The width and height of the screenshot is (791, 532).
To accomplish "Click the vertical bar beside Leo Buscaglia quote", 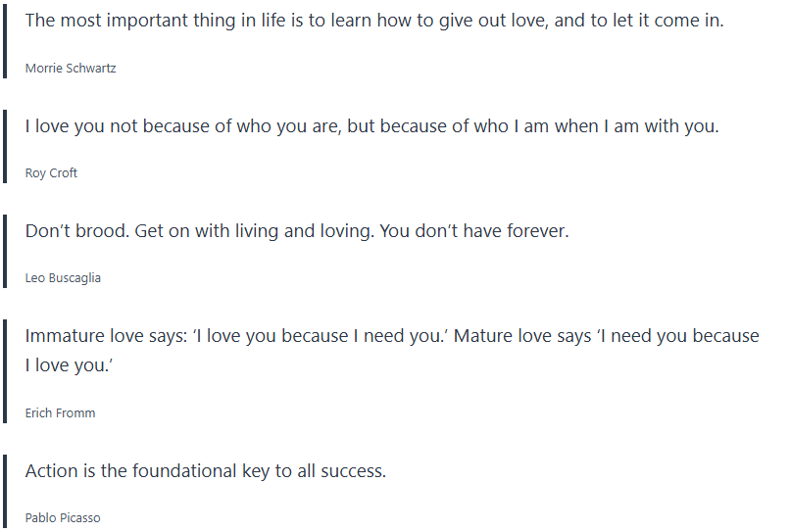I will tap(6, 253).
